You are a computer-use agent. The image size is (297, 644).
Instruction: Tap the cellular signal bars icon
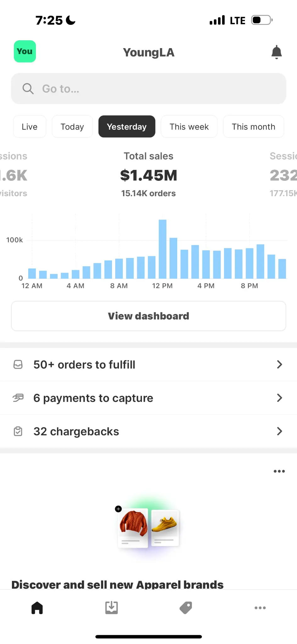pos(217,20)
